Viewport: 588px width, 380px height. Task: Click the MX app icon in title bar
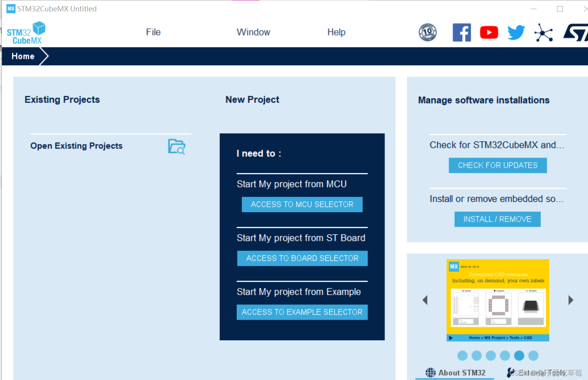(x=11, y=8)
